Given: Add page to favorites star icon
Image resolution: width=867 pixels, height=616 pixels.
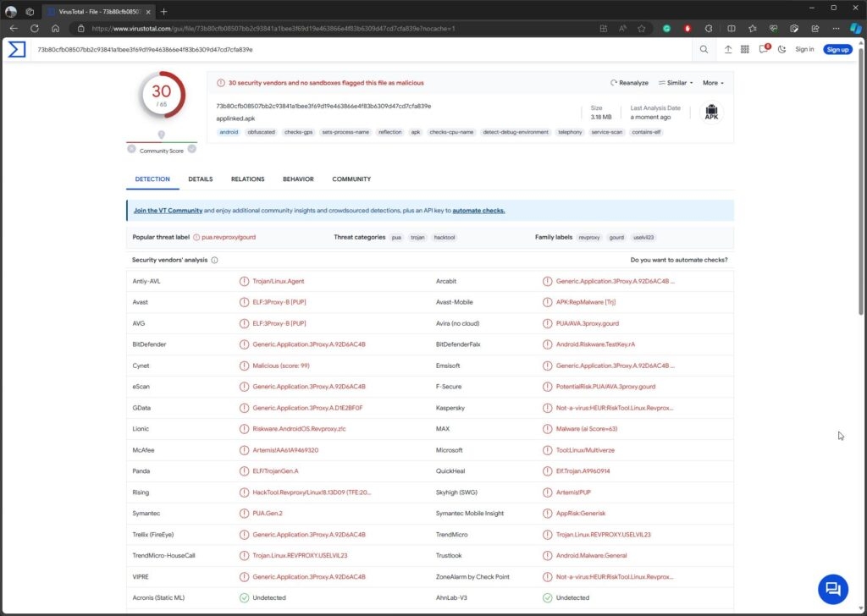Looking at the screenshot, I should (642, 28).
